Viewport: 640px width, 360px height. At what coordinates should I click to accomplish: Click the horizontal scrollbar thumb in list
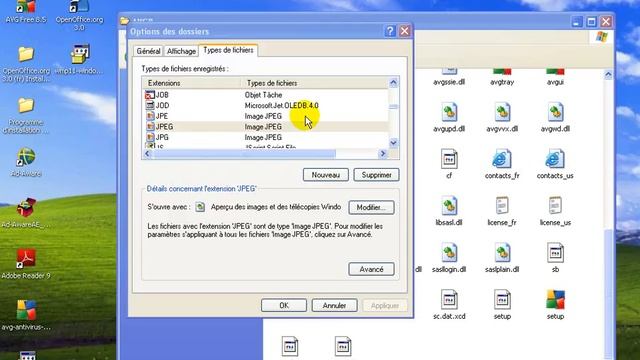click(x=244, y=154)
